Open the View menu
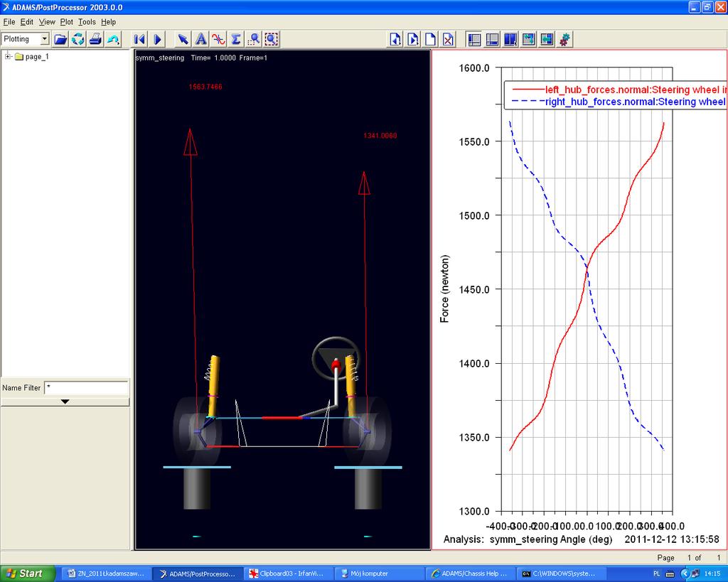728x582 pixels. pos(47,22)
